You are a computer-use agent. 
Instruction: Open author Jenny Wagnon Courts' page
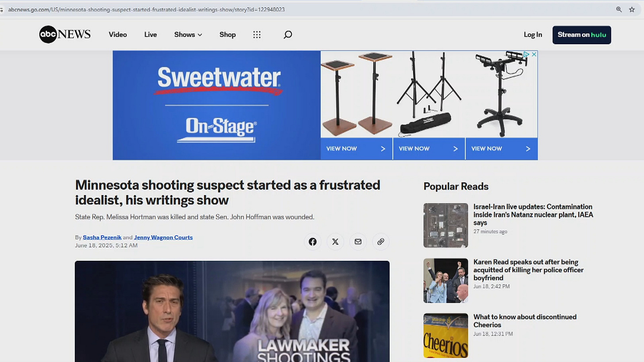coord(163,237)
